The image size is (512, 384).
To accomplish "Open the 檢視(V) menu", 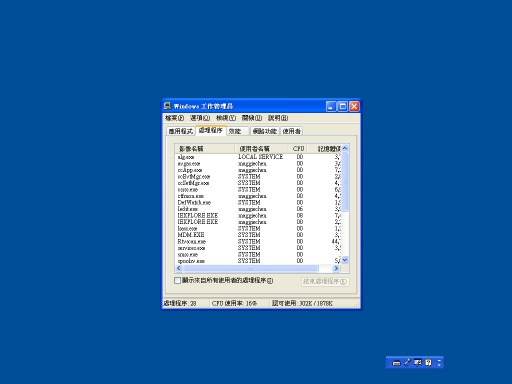I will 226,118.
